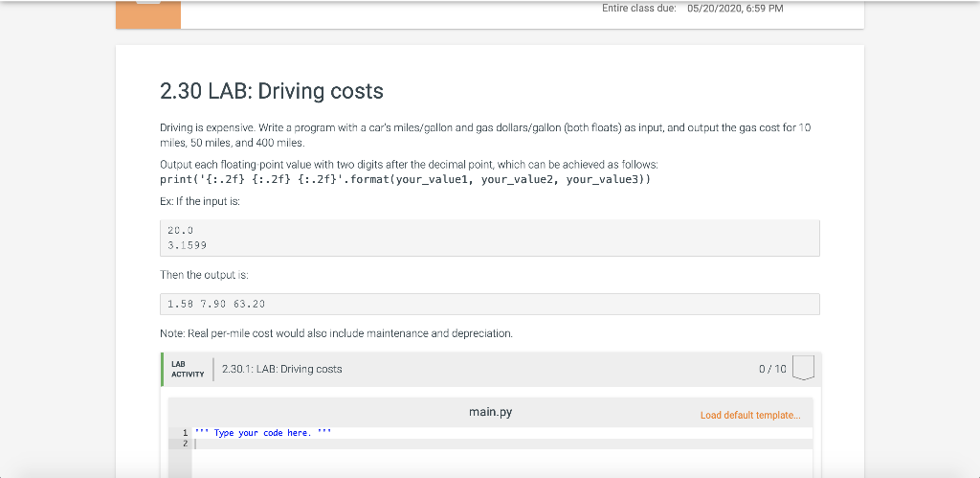Screen dimensions: 980x478
Task: Click the 0 / 10 score text
Action: coord(772,369)
